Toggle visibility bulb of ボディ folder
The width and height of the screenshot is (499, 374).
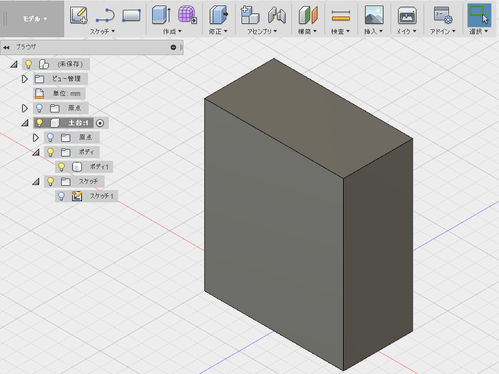pos(50,152)
